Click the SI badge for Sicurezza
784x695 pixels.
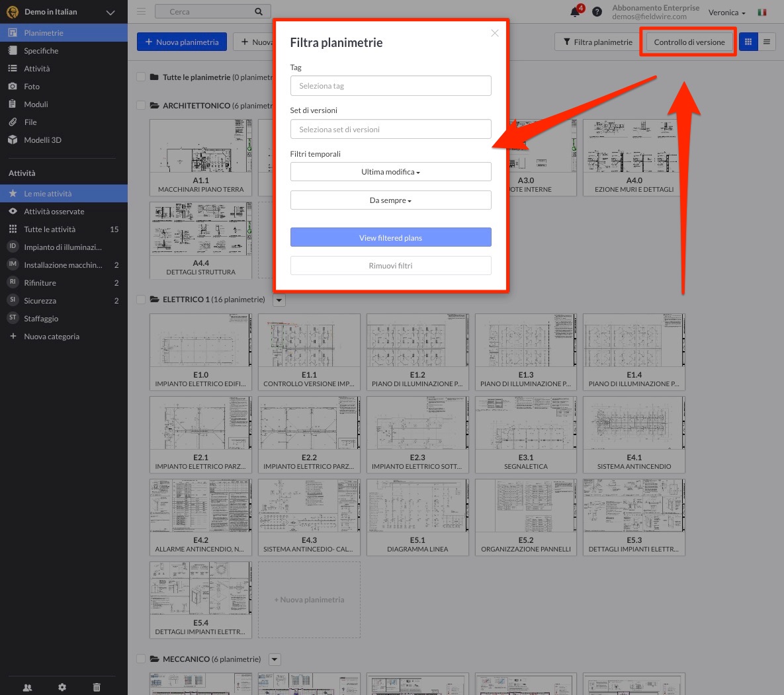[x=13, y=300]
